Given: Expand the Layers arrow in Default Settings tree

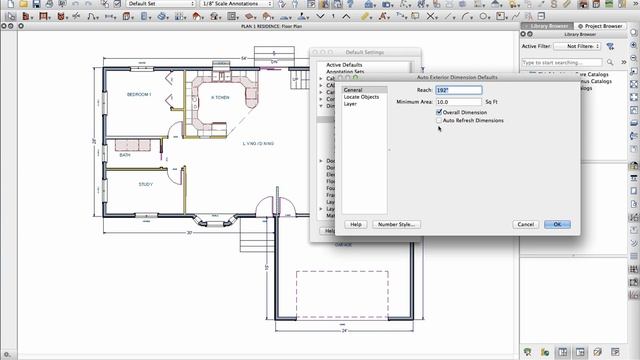Looking at the screenshot, I should click(x=321, y=209).
